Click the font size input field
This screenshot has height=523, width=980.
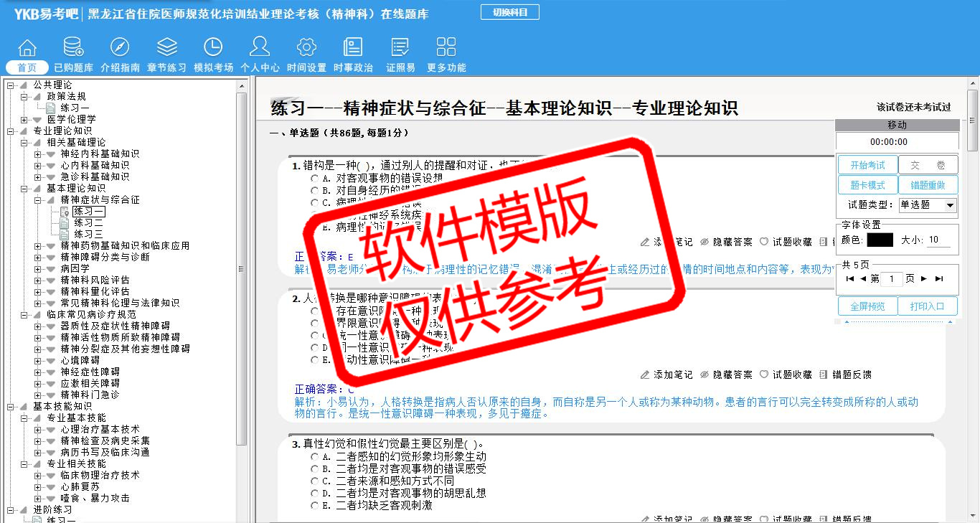coord(941,240)
